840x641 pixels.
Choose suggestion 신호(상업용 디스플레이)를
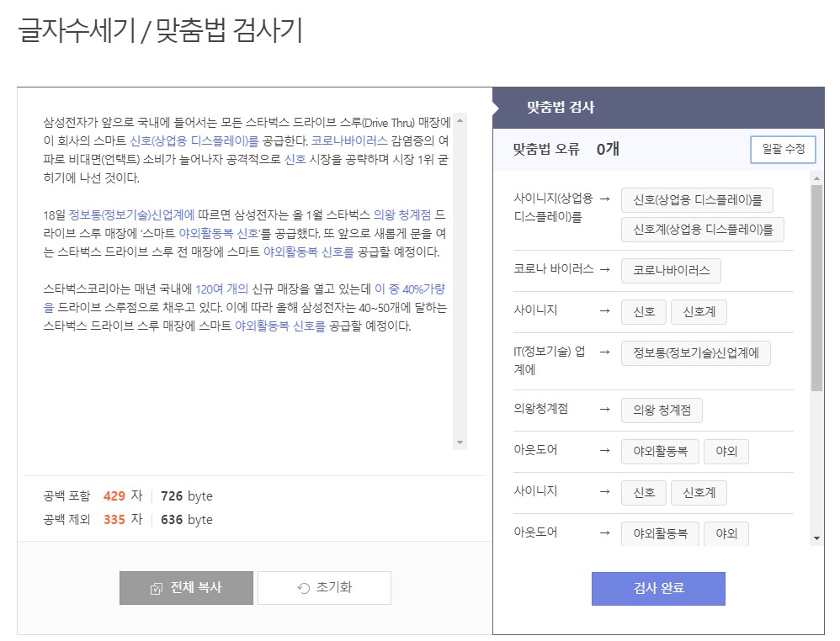tap(697, 200)
